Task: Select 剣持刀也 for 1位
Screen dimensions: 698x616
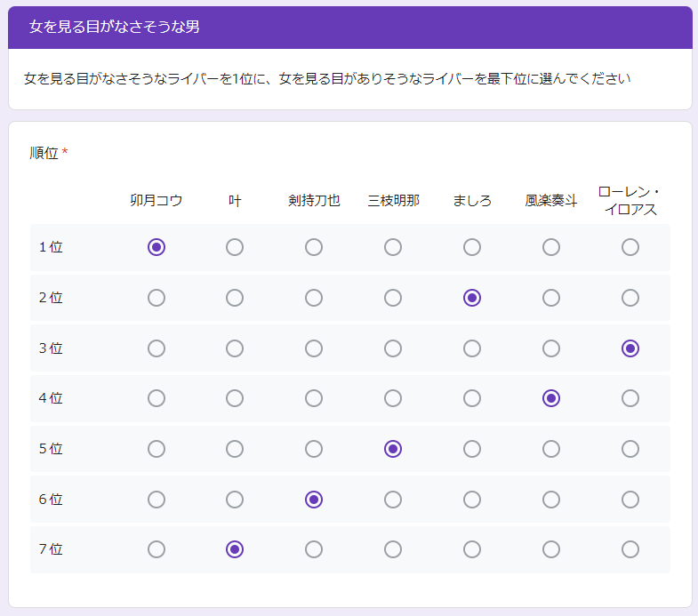Action: (314, 247)
